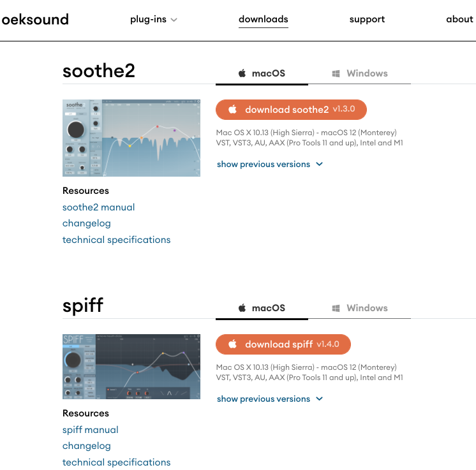Select the macOS tab for spiff
Viewport: 476px width, 470px height.
262,308
